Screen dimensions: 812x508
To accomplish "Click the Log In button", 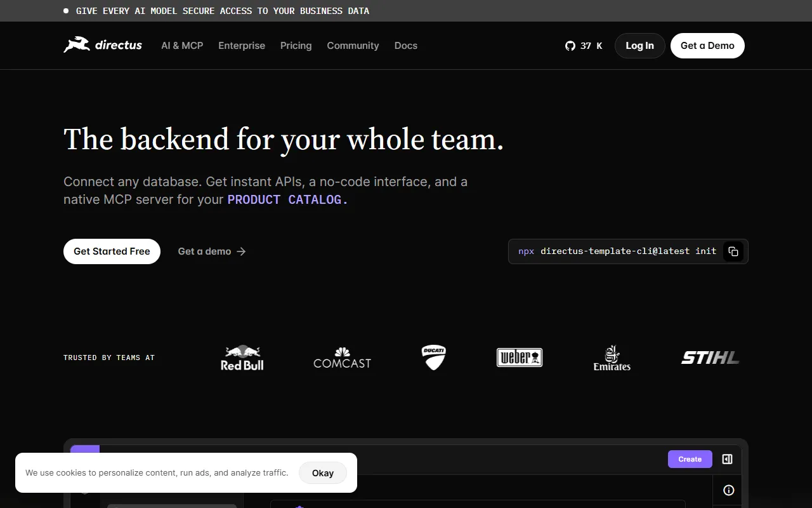I will tap(639, 46).
